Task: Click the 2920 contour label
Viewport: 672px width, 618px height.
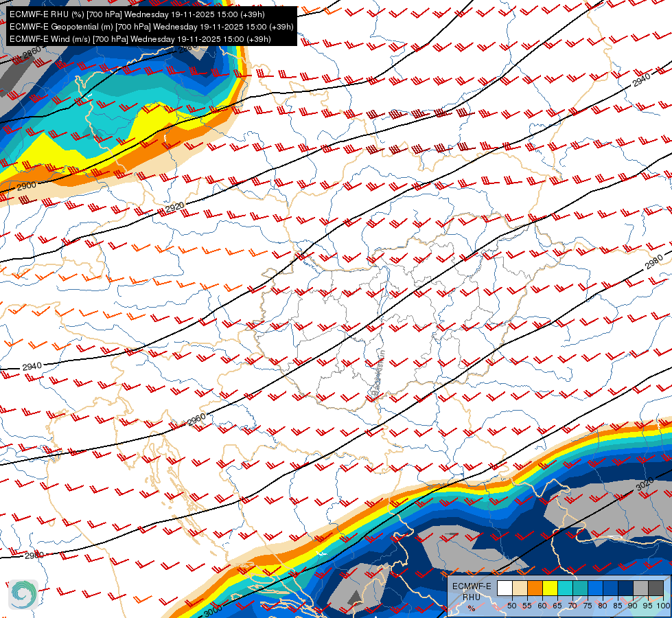Action: pos(175,207)
